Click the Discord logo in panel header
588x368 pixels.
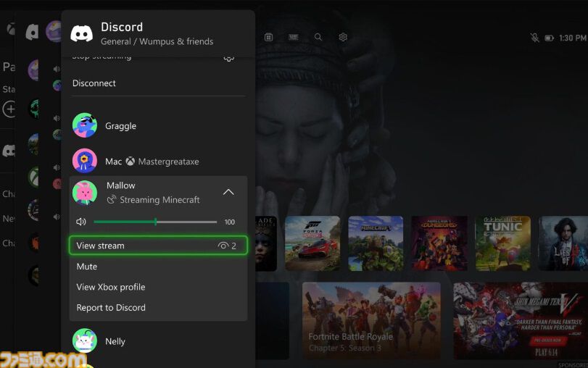(81, 34)
